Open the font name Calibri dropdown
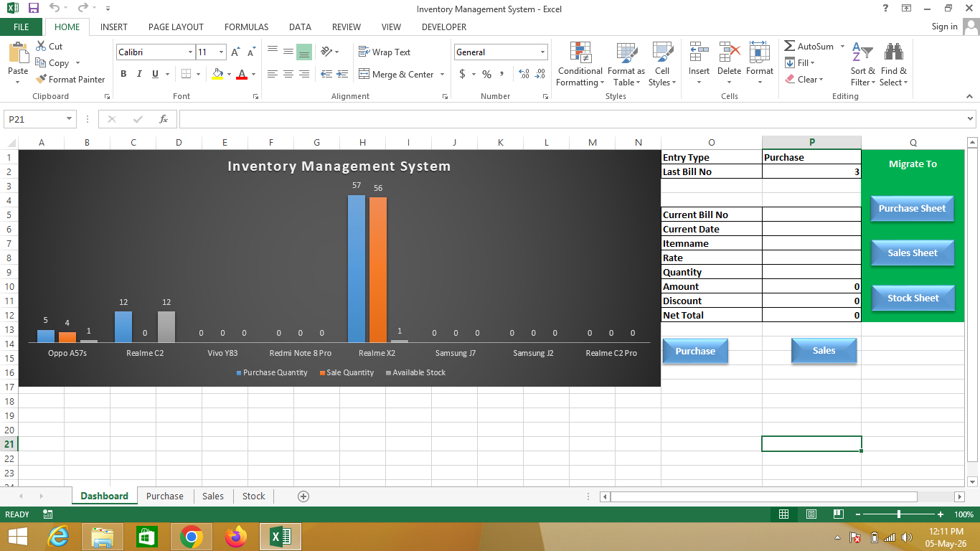Image resolution: width=980 pixels, height=551 pixels. click(190, 52)
